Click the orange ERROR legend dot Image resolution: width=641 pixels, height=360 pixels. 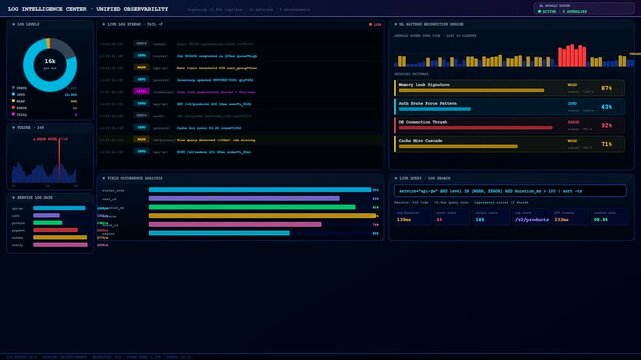[13, 107]
